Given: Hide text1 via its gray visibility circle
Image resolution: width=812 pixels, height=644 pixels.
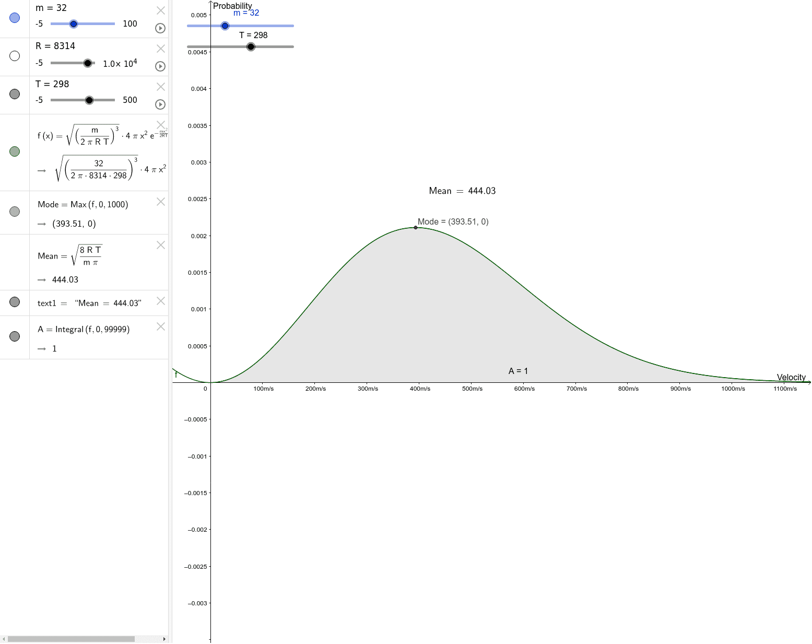Looking at the screenshot, I should (14, 302).
